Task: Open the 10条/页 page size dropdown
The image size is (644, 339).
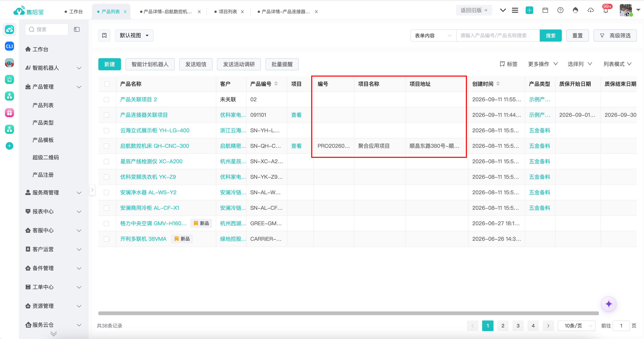Action: (576, 326)
